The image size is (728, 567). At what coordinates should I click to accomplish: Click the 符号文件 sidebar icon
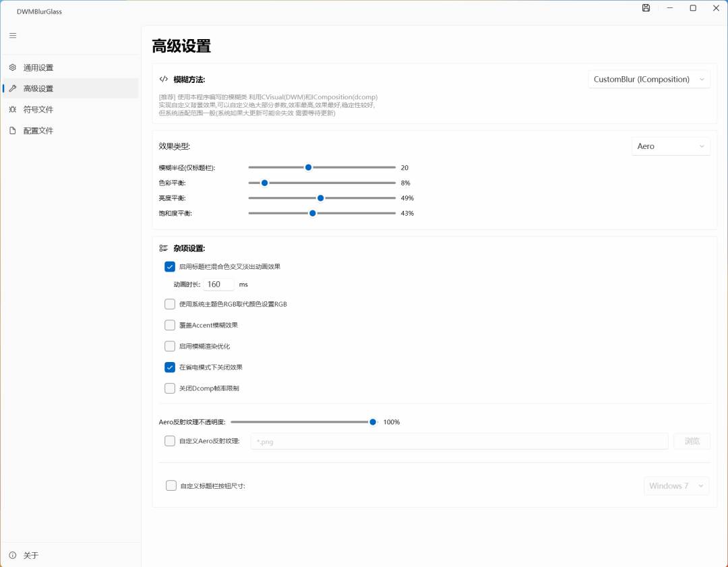11,109
